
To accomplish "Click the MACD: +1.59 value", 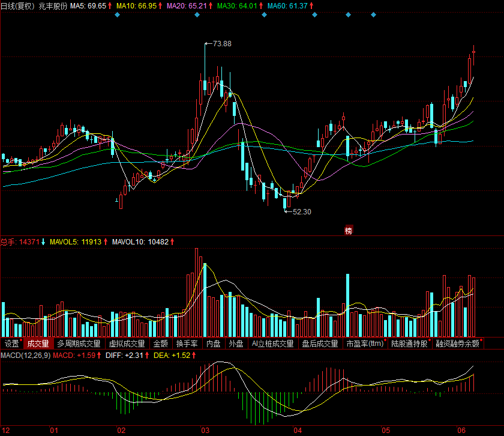I will point(74,356).
